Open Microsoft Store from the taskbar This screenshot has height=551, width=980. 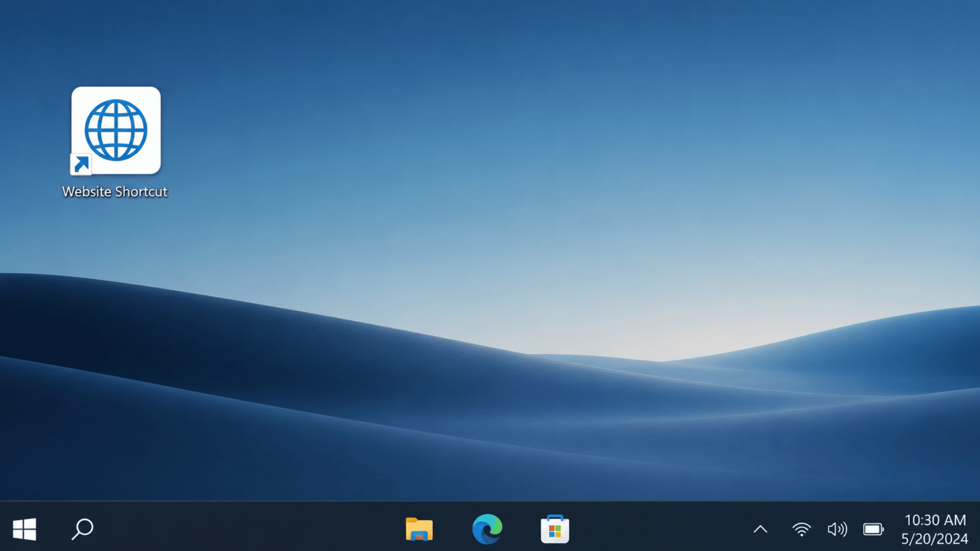pos(555,529)
